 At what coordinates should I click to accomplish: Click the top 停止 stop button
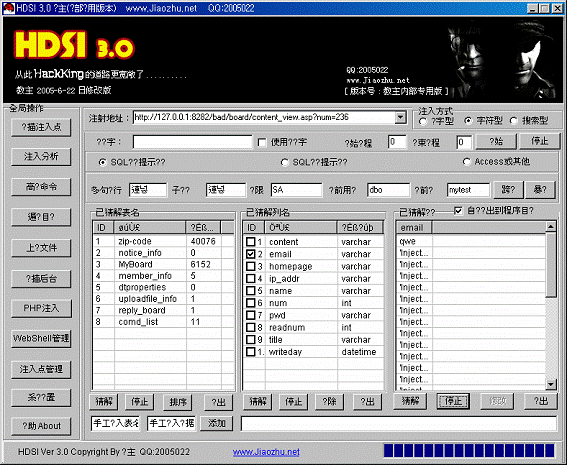[540, 141]
